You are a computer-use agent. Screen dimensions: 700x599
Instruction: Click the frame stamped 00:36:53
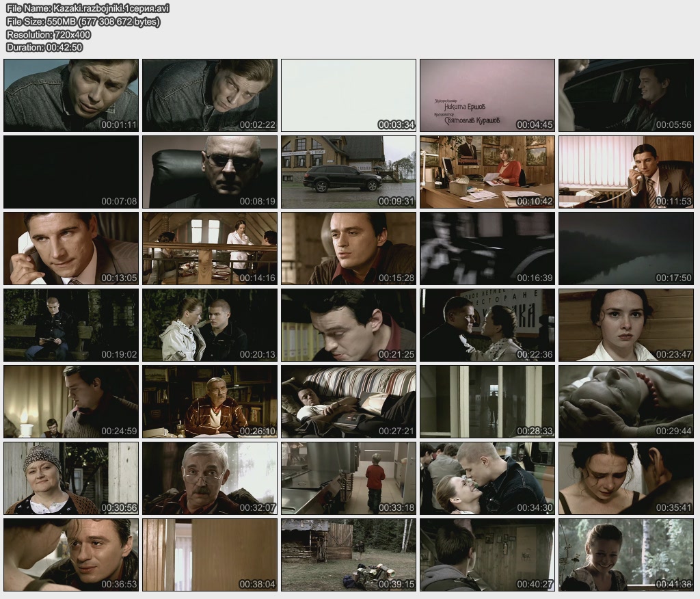pos(71,555)
